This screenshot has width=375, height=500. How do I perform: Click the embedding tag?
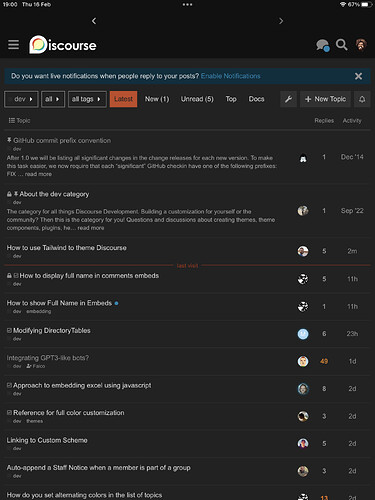(x=39, y=311)
